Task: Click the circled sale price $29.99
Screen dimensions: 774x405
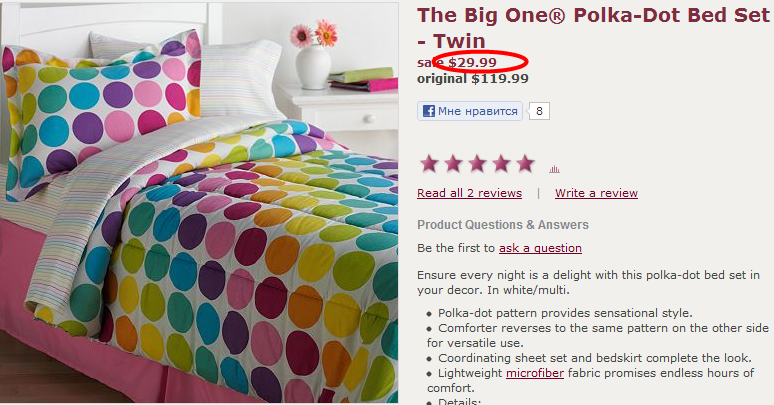Action: click(472, 62)
